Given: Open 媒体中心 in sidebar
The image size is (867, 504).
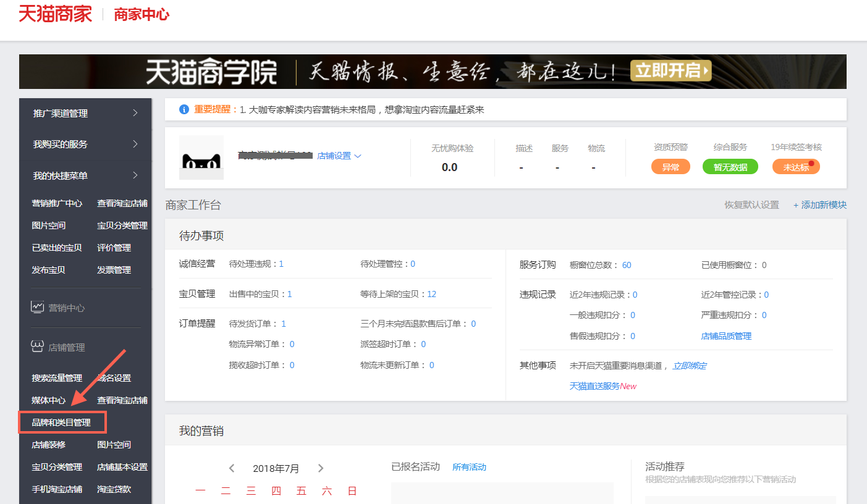Looking at the screenshot, I should point(49,400).
